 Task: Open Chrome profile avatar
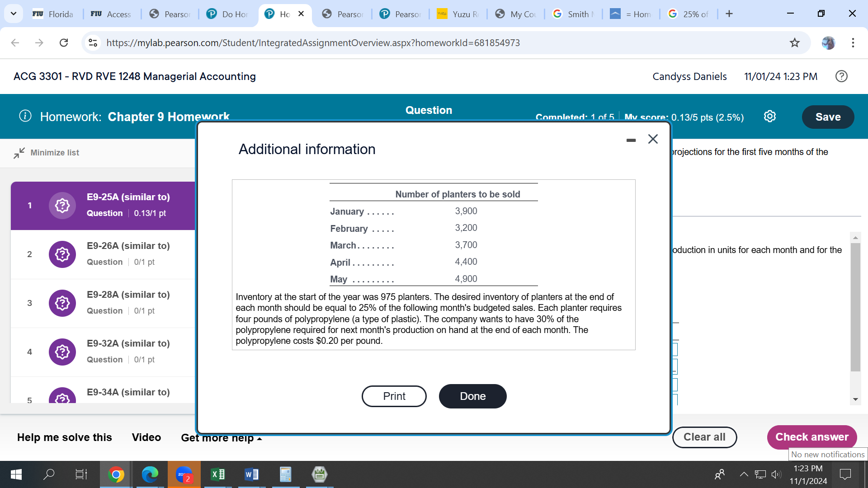(x=828, y=43)
